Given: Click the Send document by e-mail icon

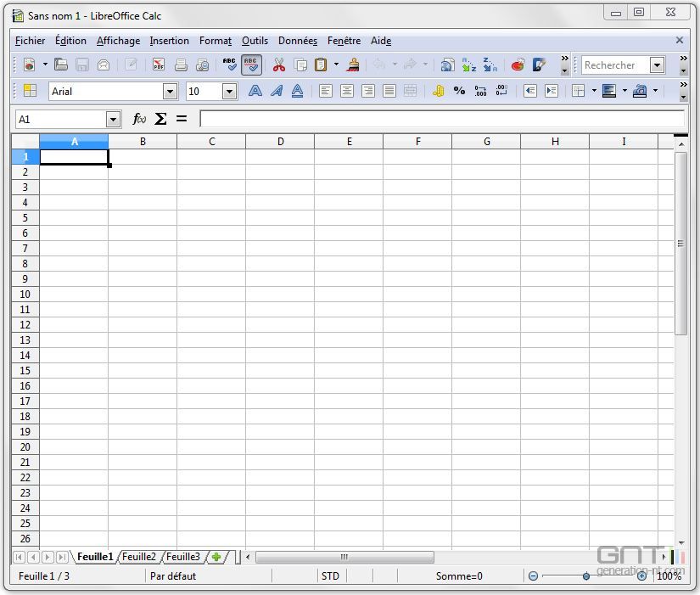Looking at the screenshot, I should click(x=104, y=65).
